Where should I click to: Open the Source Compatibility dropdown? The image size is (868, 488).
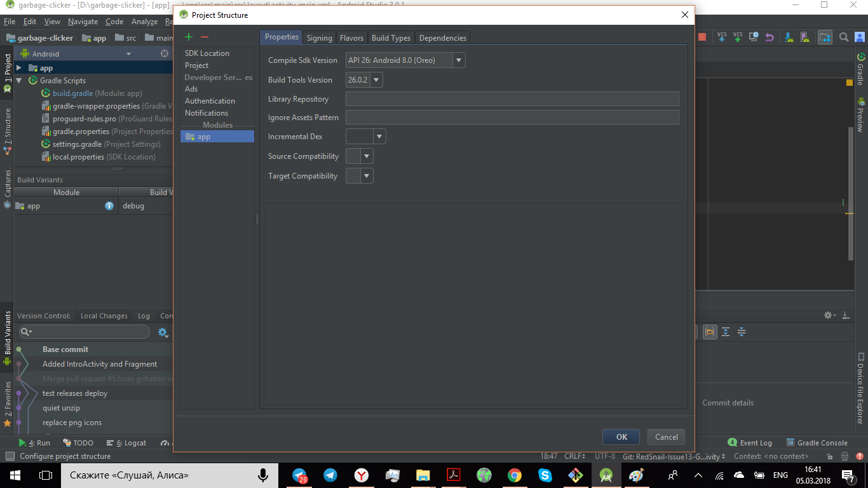(367, 156)
